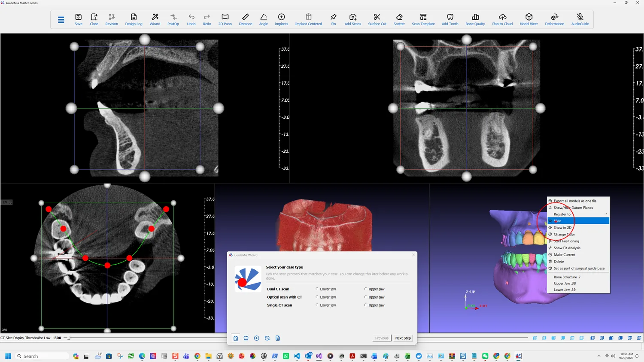
Task: Click the document step icon in the wizard
Action: coord(278,338)
